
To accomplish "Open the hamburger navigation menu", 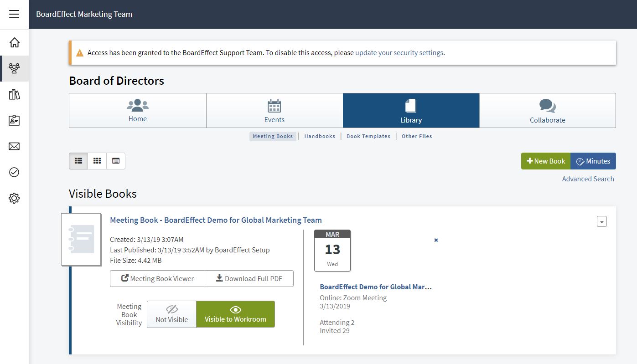I will coord(14,14).
